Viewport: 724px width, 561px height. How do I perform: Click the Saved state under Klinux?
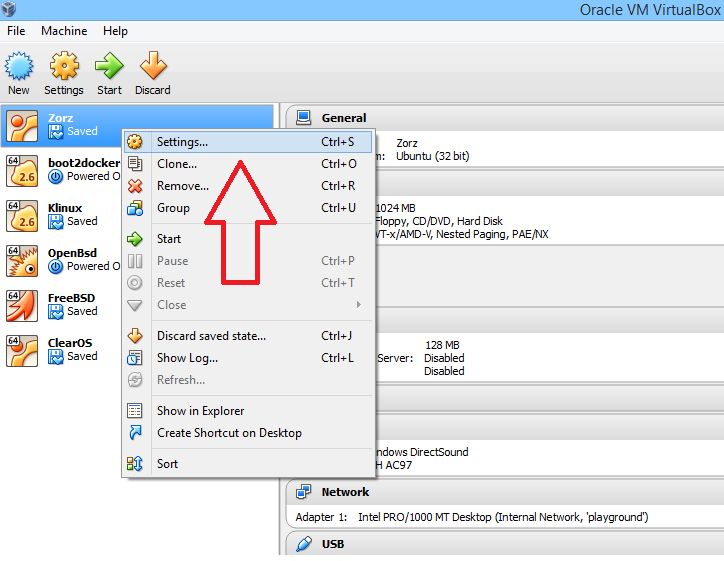click(82, 221)
